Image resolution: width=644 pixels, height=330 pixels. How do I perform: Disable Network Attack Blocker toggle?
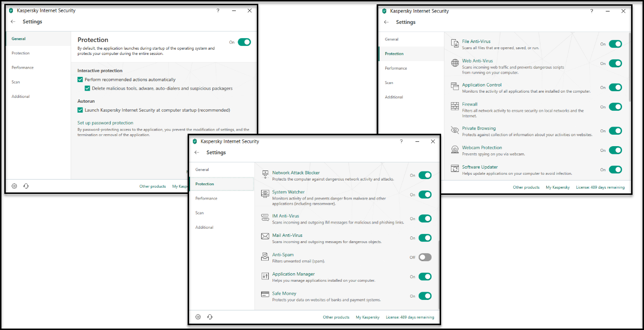(x=425, y=175)
